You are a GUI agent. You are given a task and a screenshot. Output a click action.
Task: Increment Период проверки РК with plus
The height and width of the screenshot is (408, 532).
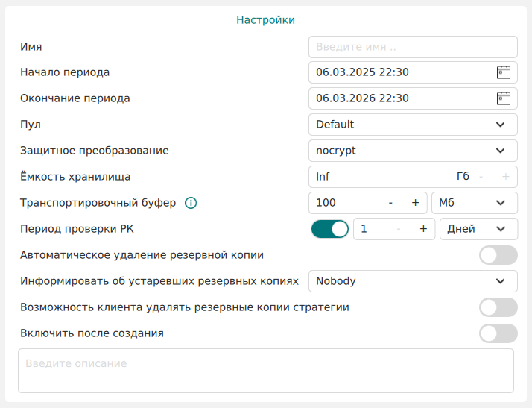coord(423,229)
